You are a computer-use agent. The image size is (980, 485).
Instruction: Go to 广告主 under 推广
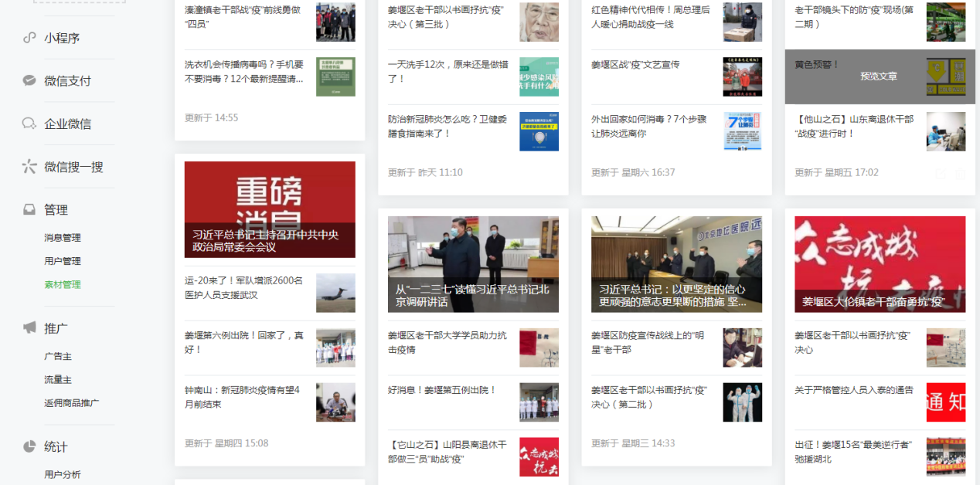pyautogui.click(x=58, y=357)
